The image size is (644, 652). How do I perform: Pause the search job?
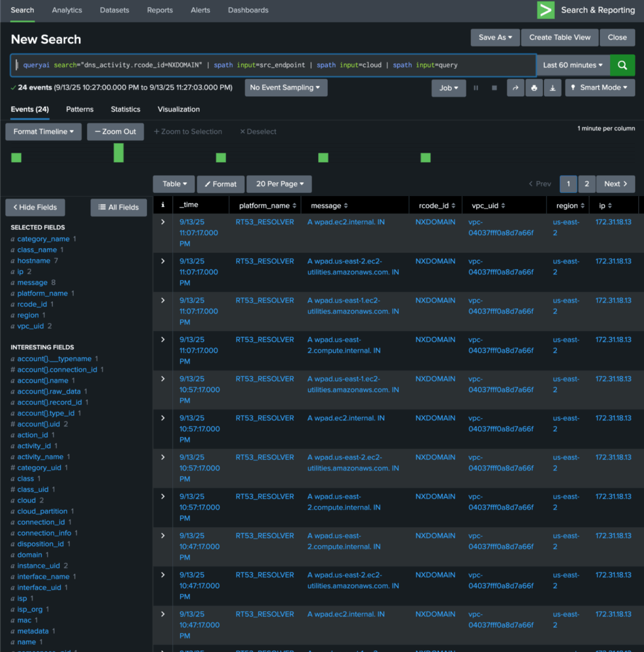click(476, 88)
